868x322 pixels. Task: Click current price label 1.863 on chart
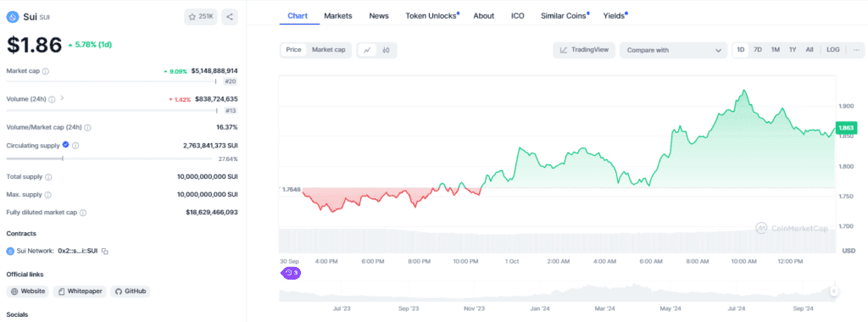point(846,128)
